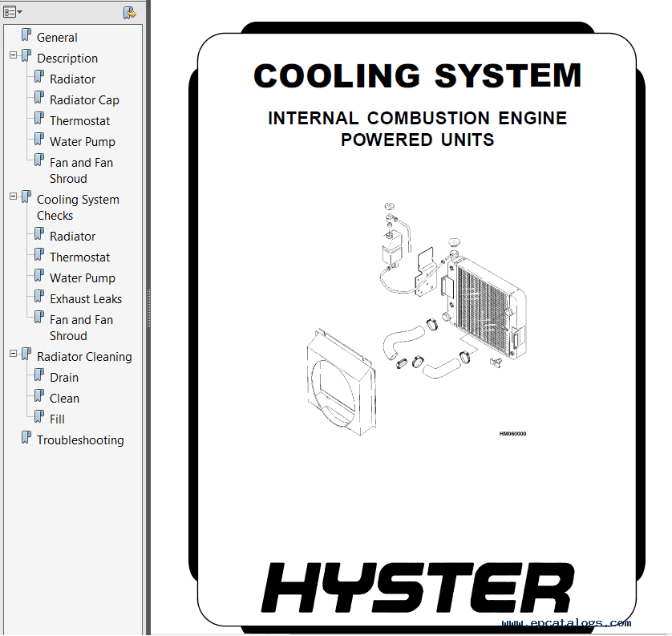
Task: Open the General bookmark
Action: 57,38
